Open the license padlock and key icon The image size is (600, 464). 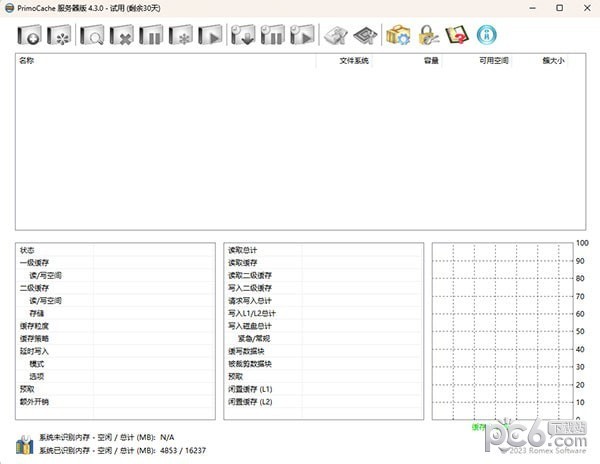click(428, 35)
